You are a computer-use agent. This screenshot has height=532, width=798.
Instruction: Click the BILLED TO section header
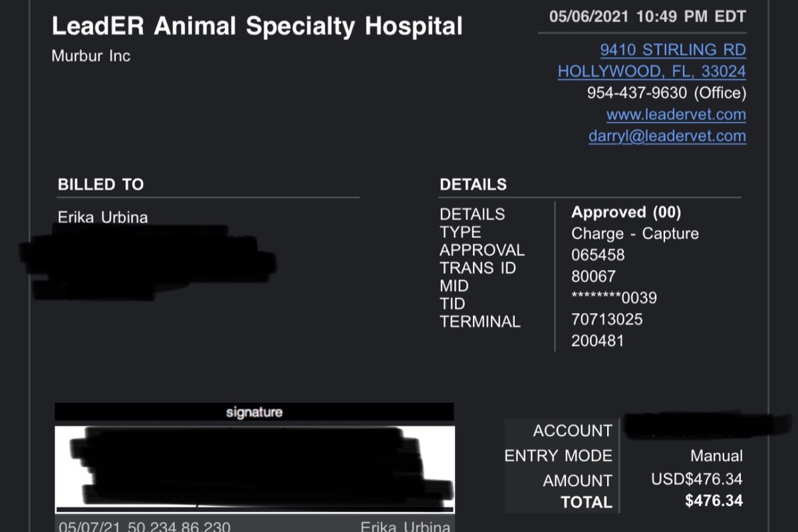100,185
